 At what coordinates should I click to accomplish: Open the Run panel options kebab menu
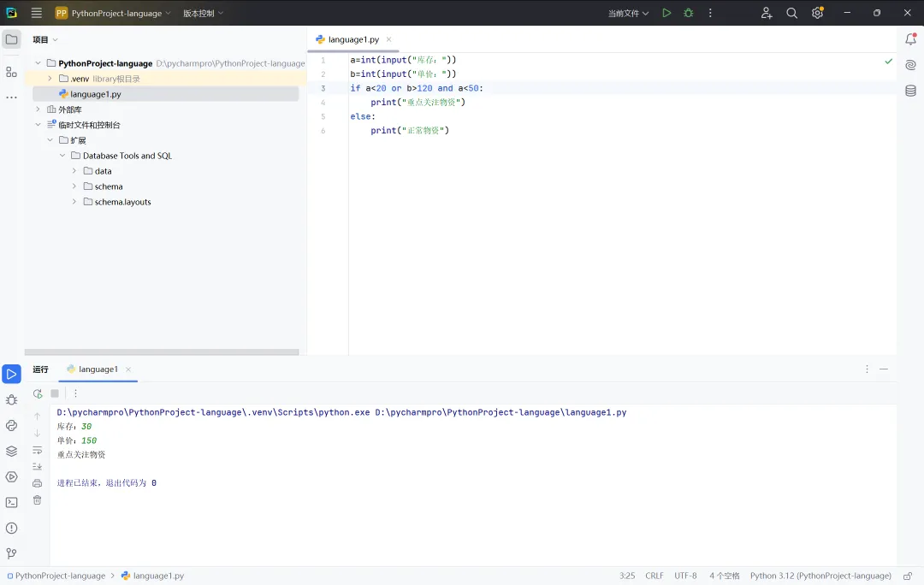point(867,369)
